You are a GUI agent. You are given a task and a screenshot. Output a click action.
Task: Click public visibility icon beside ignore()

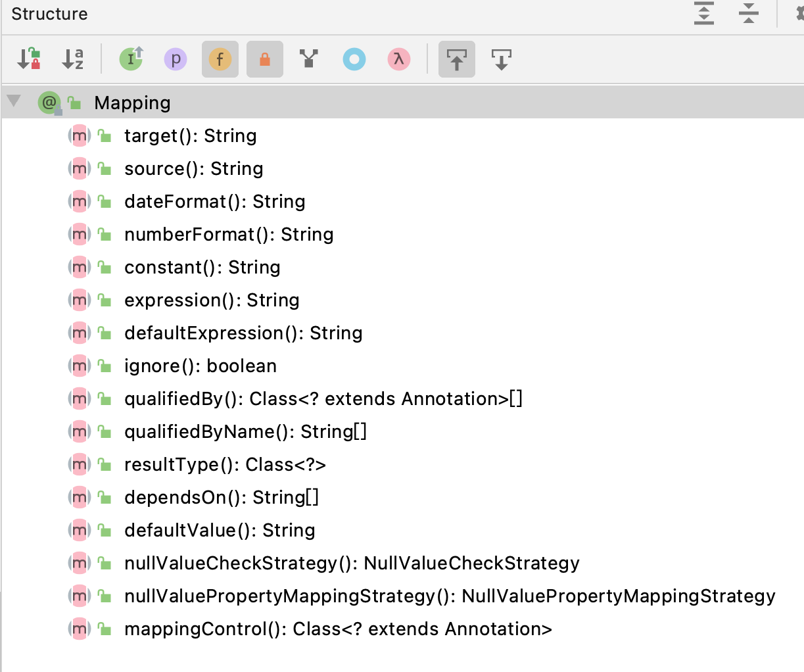click(x=105, y=366)
